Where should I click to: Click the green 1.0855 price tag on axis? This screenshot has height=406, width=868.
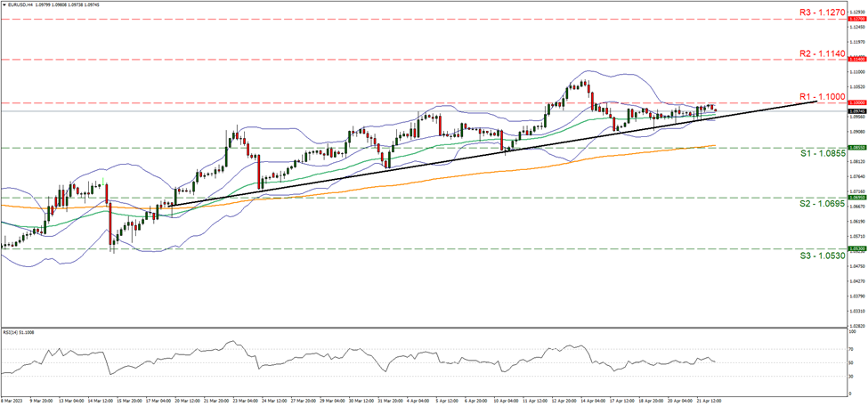tap(856, 148)
